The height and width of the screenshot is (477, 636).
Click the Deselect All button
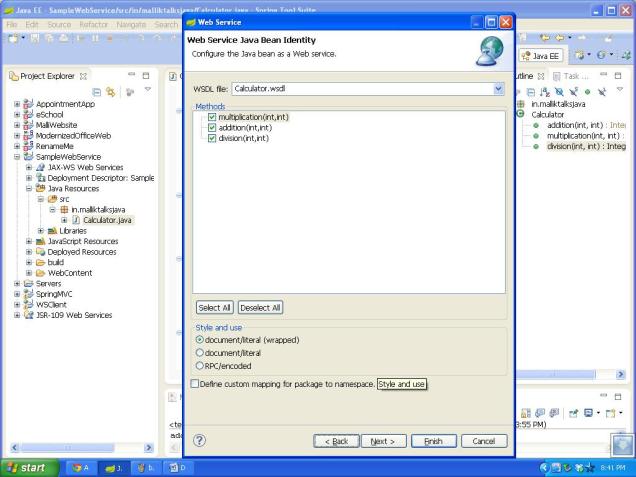point(260,307)
